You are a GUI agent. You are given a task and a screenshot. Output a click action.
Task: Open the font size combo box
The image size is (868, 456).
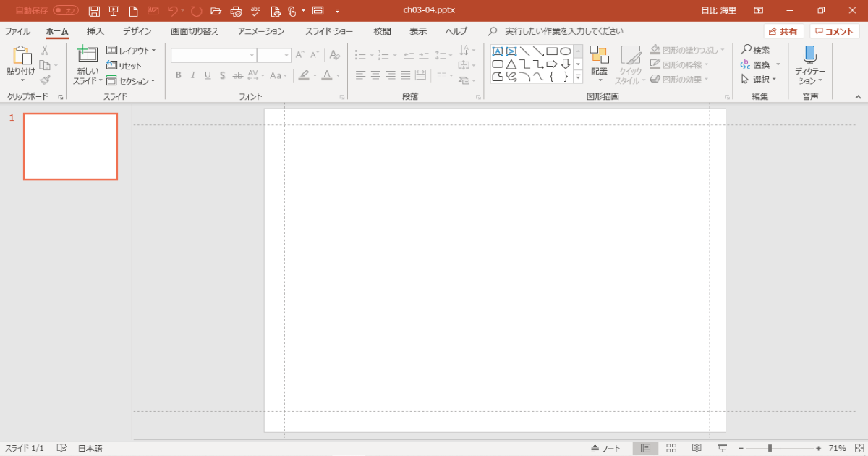[x=274, y=55]
